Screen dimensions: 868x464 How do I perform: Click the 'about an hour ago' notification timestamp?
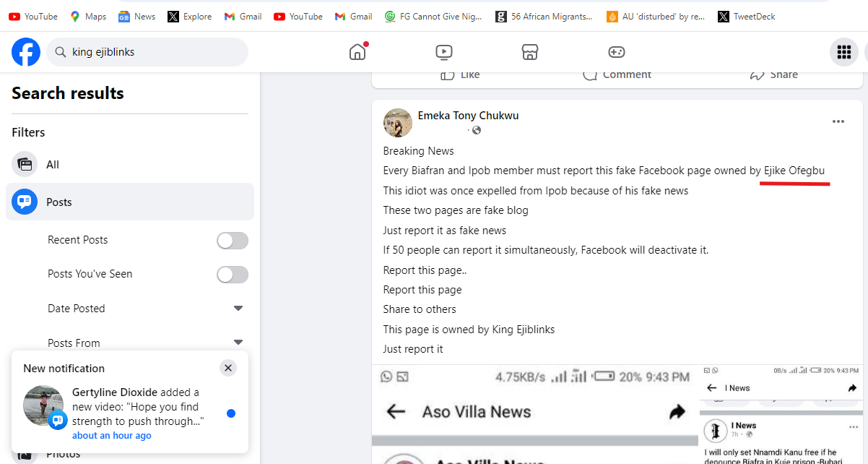point(112,436)
